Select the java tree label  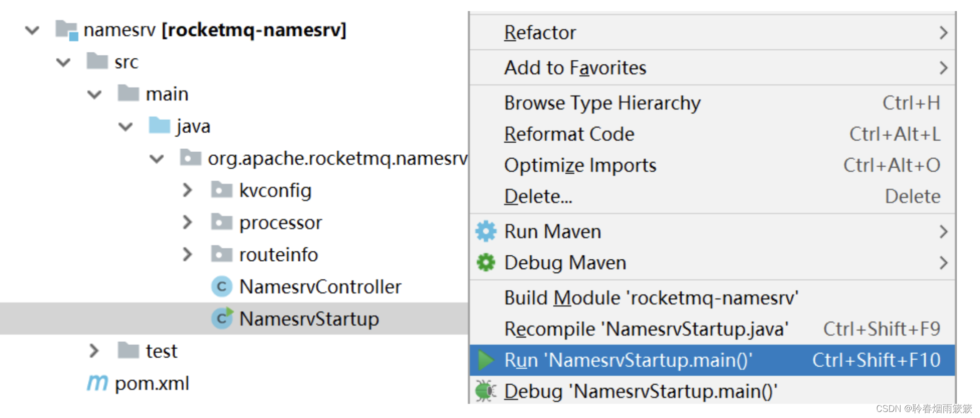[x=193, y=127]
